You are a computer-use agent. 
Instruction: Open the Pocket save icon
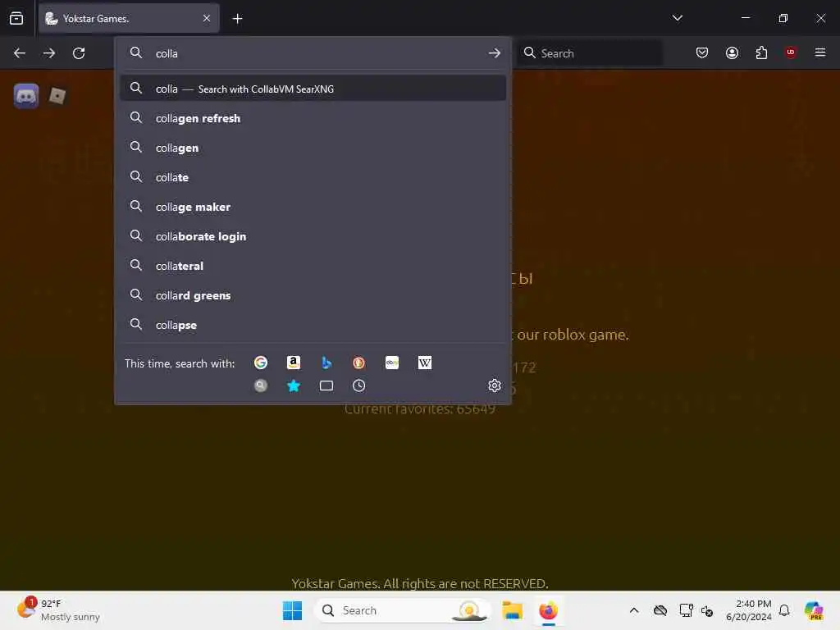coord(702,52)
